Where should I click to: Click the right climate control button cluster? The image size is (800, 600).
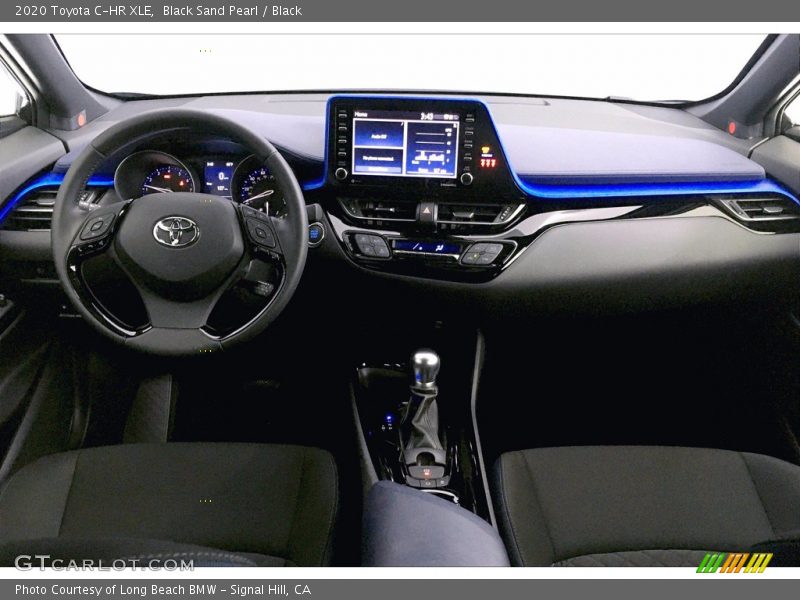(482, 254)
